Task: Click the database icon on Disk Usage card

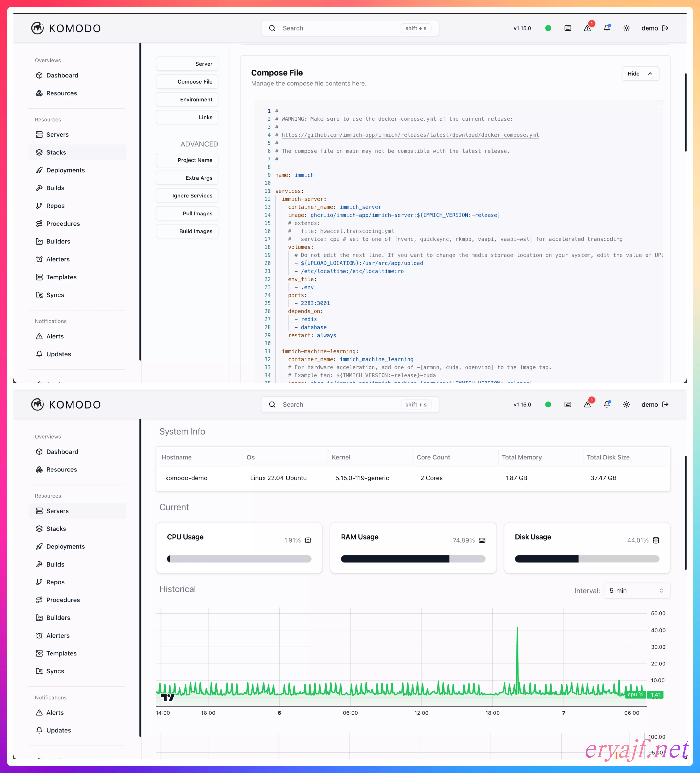Action: click(x=656, y=540)
